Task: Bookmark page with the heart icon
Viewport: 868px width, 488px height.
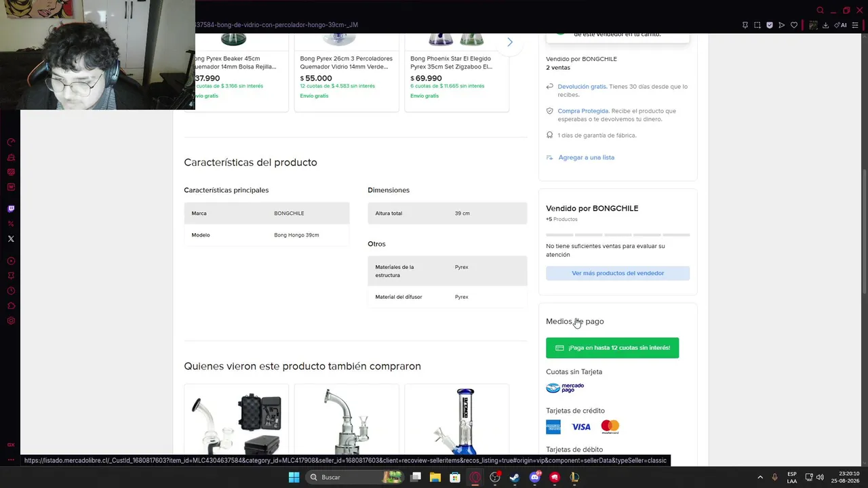Action: [x=794, y=25]
